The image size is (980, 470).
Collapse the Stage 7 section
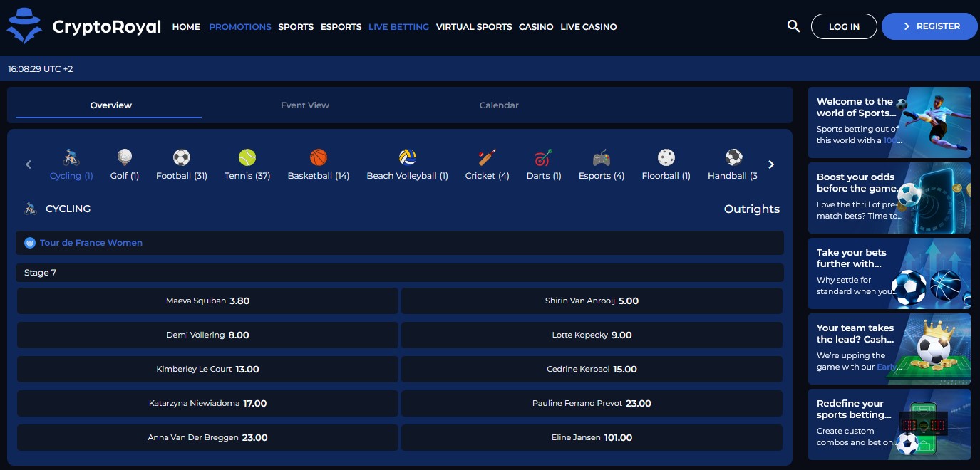point(400,273)
